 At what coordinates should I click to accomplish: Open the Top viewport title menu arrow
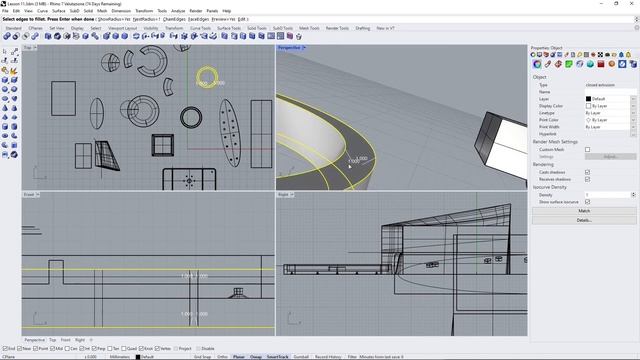point(35,48)
